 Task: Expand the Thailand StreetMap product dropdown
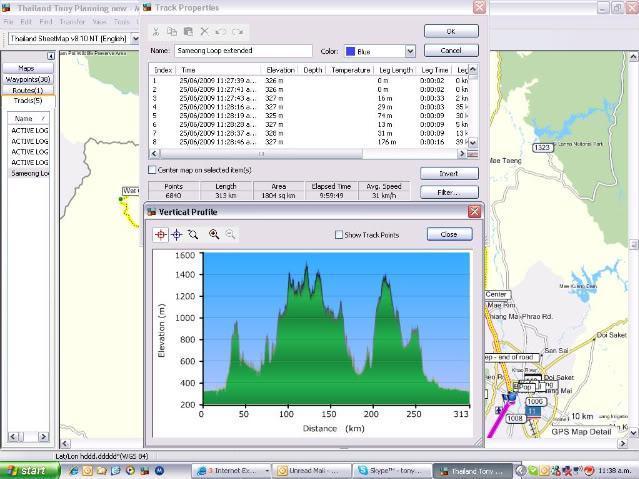[x=136, y=39]
